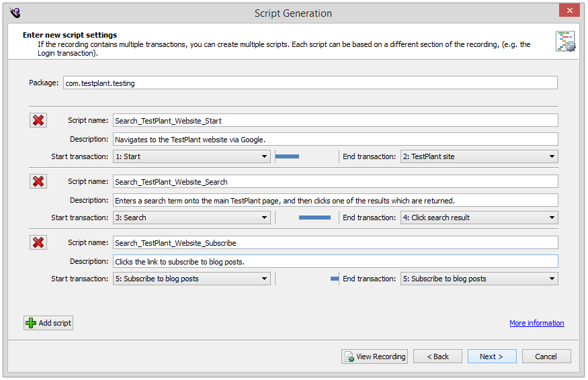588x380 pixels.
Task: Click the green plus Add script icon
Action: coord(31,323)
